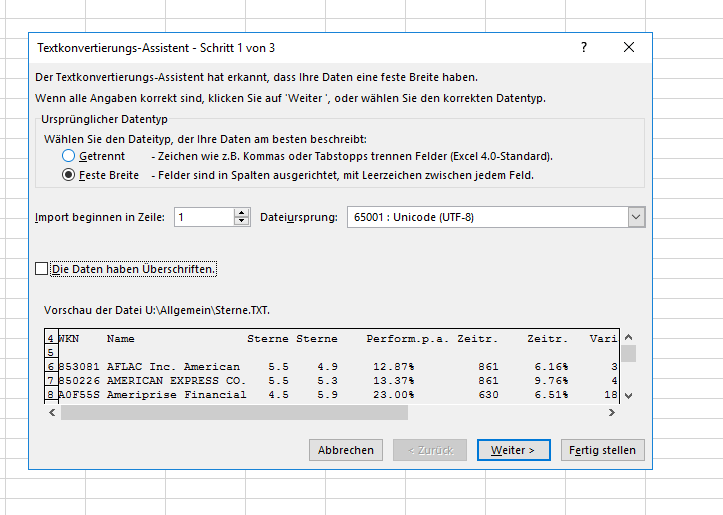Click the Abbrechen button
The width and height of the screenshot is (723, 515).
pos(346,450)
